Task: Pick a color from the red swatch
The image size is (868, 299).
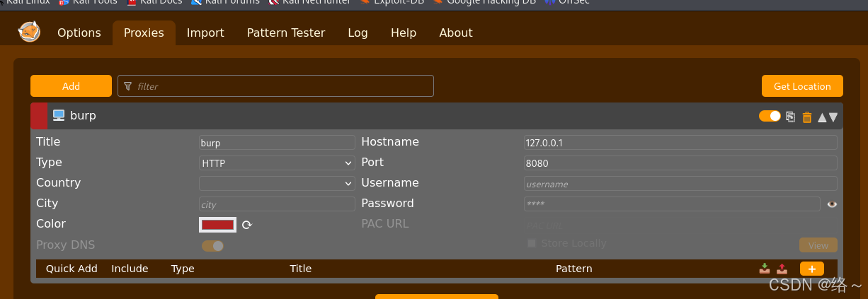Action: [x=218, y=225]
